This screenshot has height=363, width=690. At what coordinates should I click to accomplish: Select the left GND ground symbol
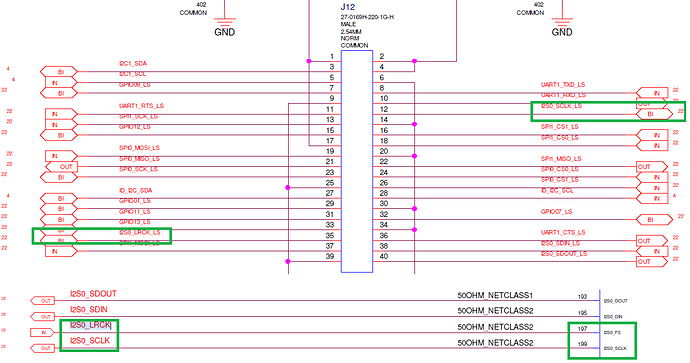[x=224, y=26]
